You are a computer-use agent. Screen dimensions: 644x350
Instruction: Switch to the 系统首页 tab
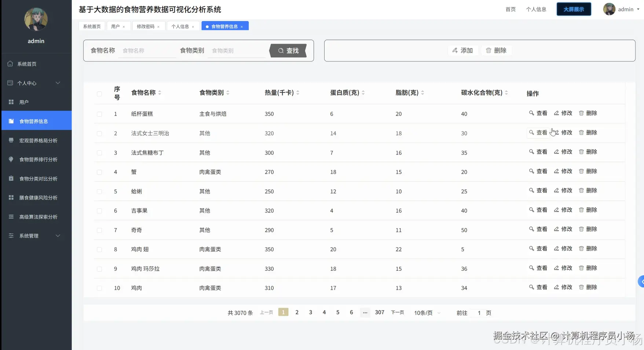tap(92, 26)
